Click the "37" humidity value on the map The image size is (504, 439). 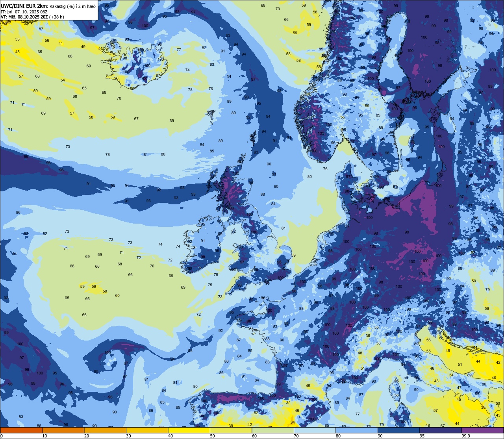pos(288,402)
